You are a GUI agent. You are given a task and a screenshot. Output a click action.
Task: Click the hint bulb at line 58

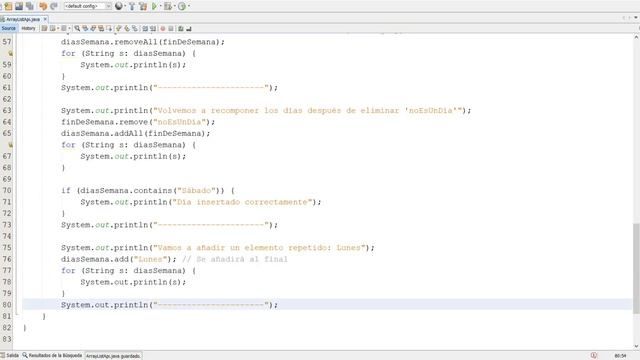[10, 53]
